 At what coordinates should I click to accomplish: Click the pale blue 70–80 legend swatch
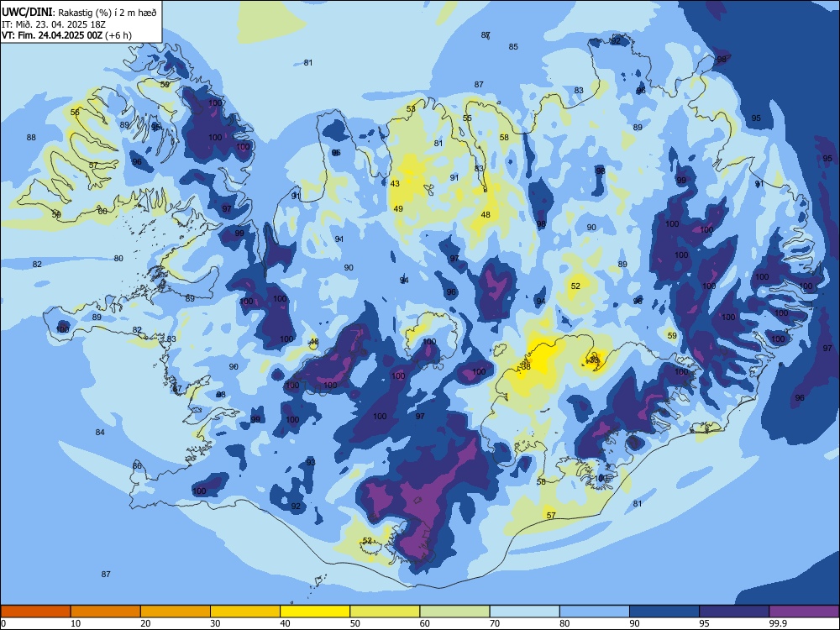tap(524, 612)
